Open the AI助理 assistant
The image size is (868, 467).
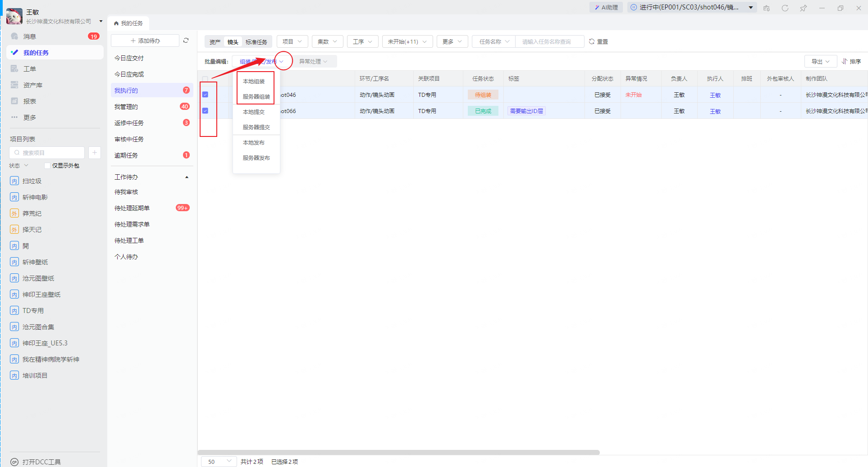[x=606, y=7]
